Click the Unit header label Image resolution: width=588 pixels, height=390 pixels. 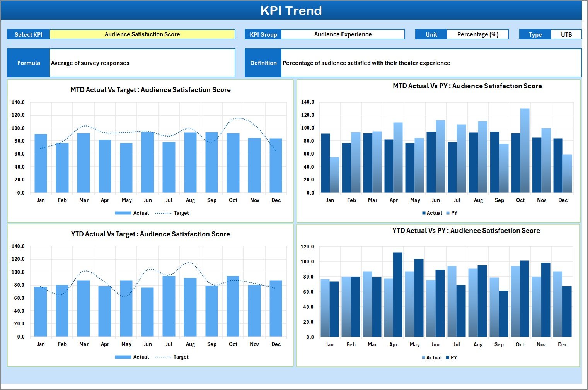pyautogui.click(x=430, y=34)
